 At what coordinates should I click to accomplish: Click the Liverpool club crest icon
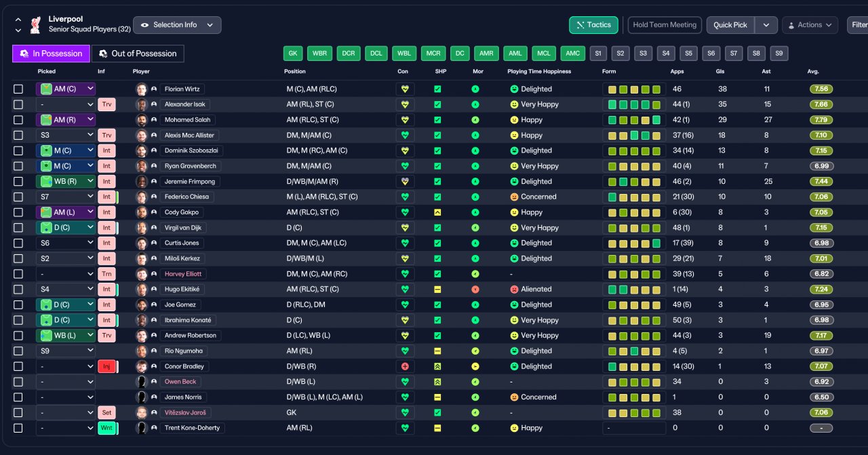click(35, 25)
